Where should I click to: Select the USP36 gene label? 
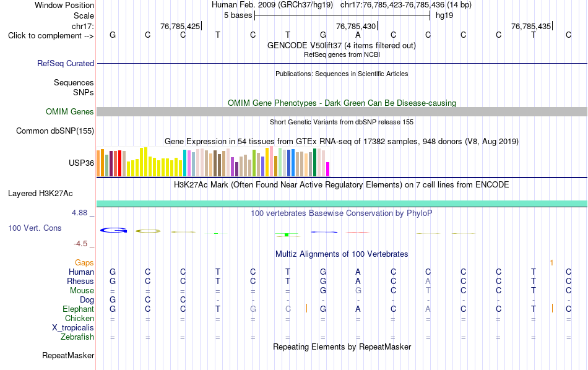[x=81, y=163]
